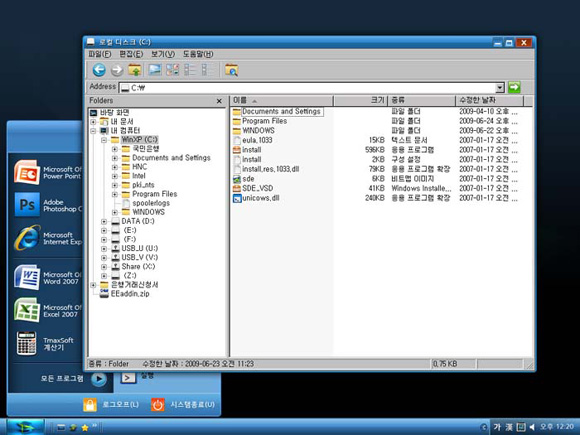Viewport: 580px width, 435px height.
Task: Click the Back arrow toolbar button
Action: [x=99, y=70]
